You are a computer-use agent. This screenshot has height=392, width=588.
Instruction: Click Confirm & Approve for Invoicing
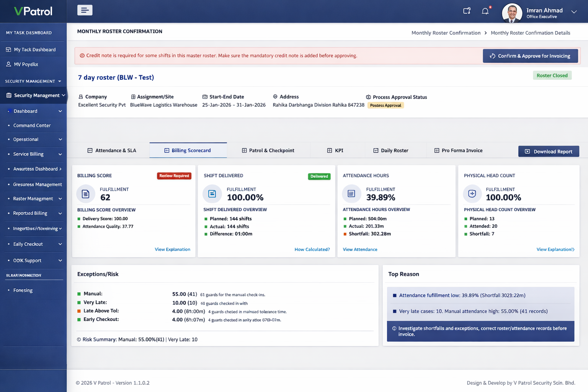pyautogui.click(x=530, y=56)
